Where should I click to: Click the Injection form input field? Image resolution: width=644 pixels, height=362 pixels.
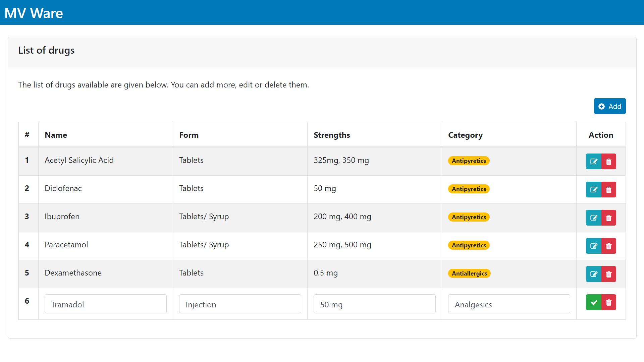coord(240,304)
